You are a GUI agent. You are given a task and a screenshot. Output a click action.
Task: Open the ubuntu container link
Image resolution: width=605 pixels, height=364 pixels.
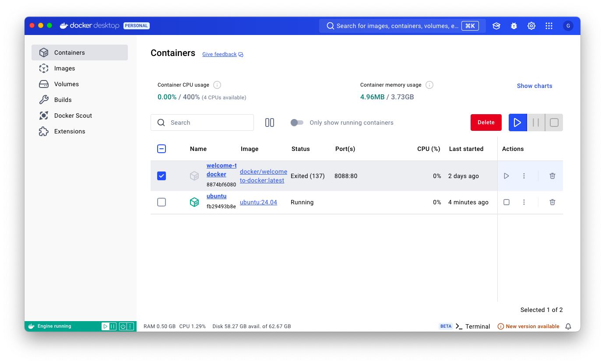[x=217, y=196]
